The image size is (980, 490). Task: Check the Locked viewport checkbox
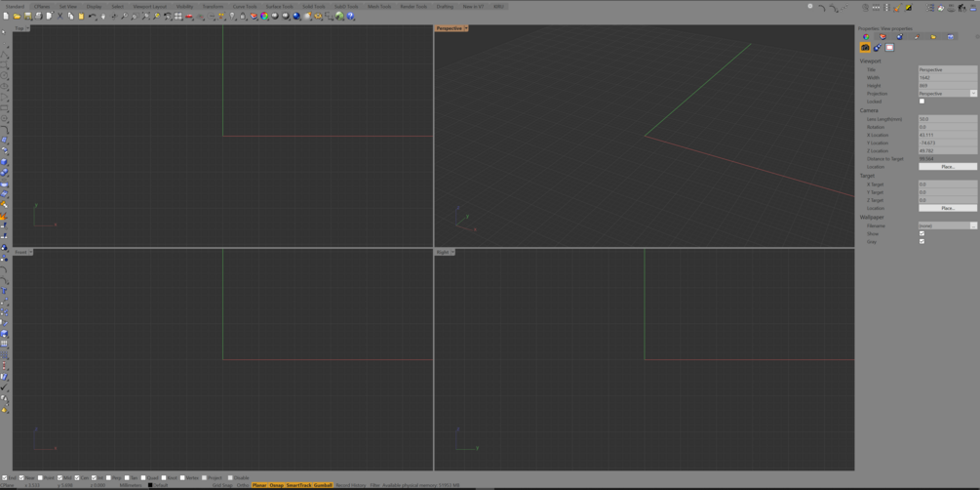click(x=921, y=102)
